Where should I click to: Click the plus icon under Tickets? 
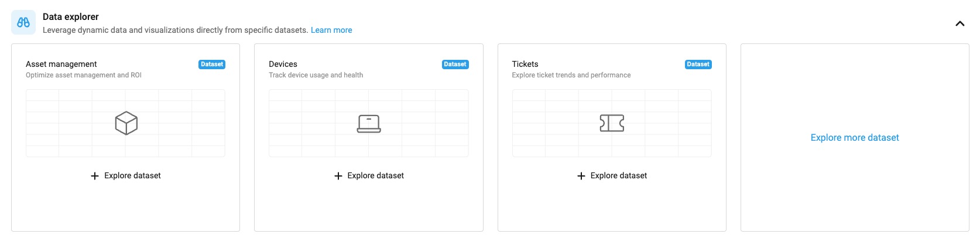581,176
